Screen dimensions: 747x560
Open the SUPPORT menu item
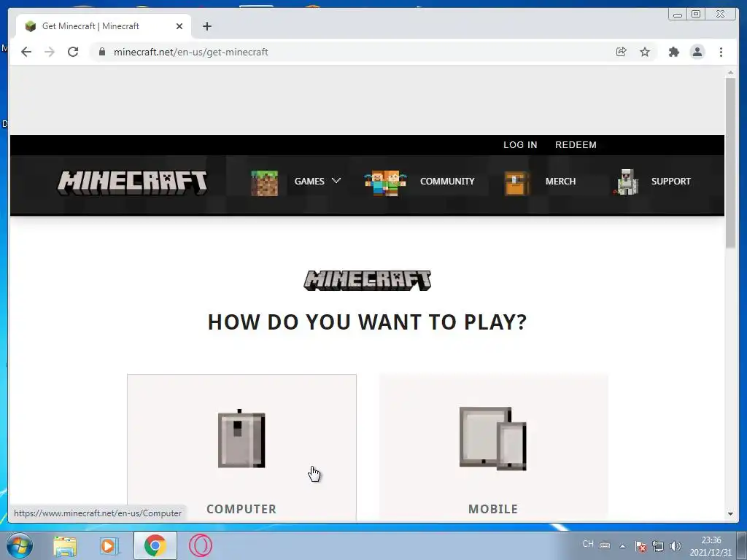(x=671, y=182)
